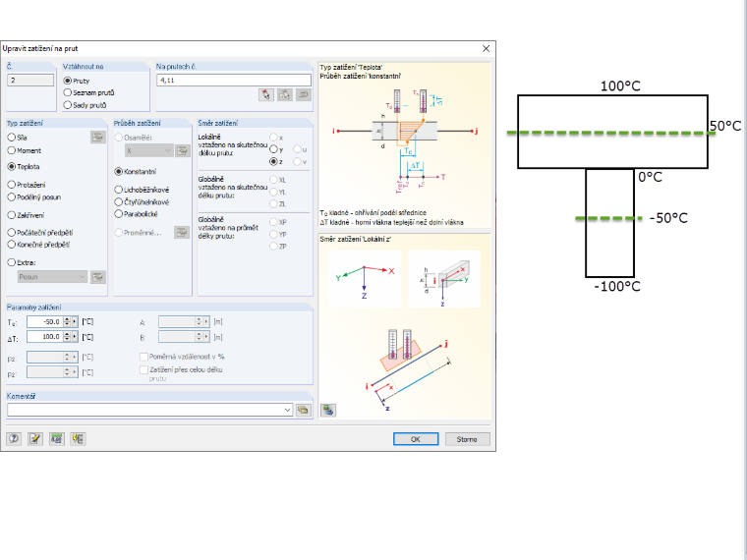Screen dimensions: 747x560
Task: Close the 'Upravit zatížení na prut' dialog
Action: pos(486,48)
